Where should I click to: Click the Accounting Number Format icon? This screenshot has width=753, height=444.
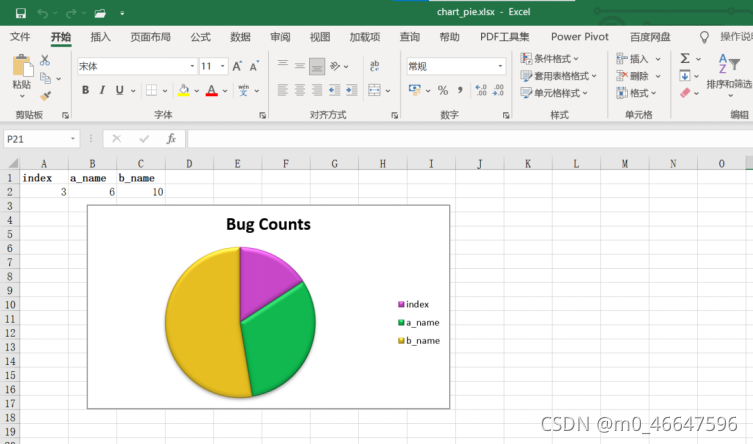tap(414, 90)
